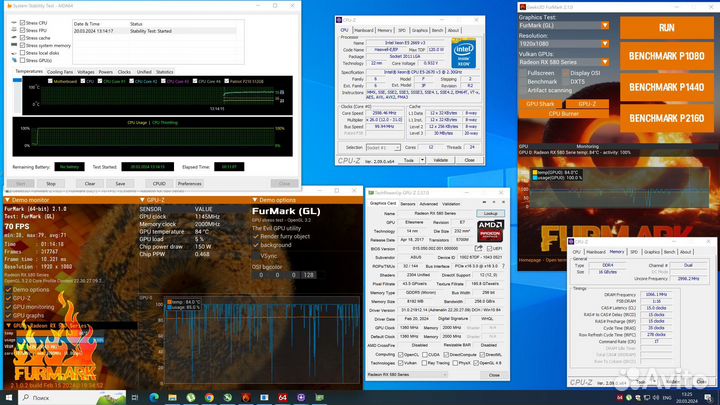This screenshot has width=720, height=405.
Task: Toggle the Stress local disks checkbox
Action: pos(22,53)
